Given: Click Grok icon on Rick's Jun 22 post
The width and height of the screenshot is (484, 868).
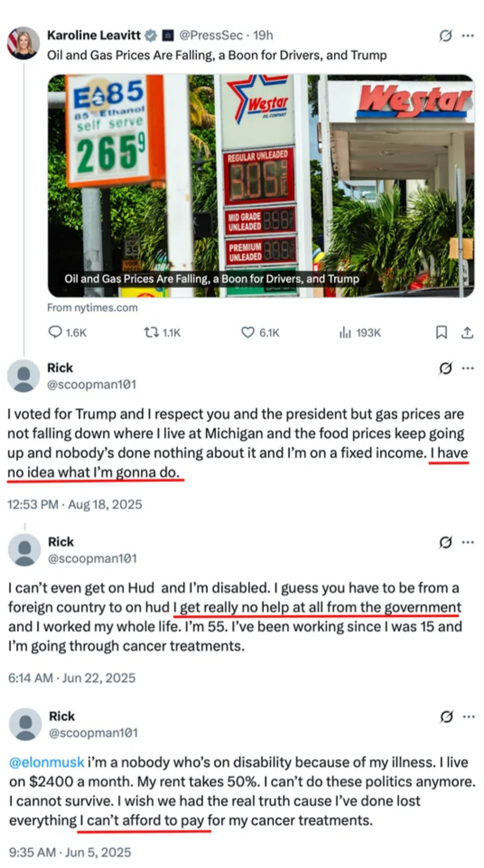Looking at the screenshot, I should 445,542.
